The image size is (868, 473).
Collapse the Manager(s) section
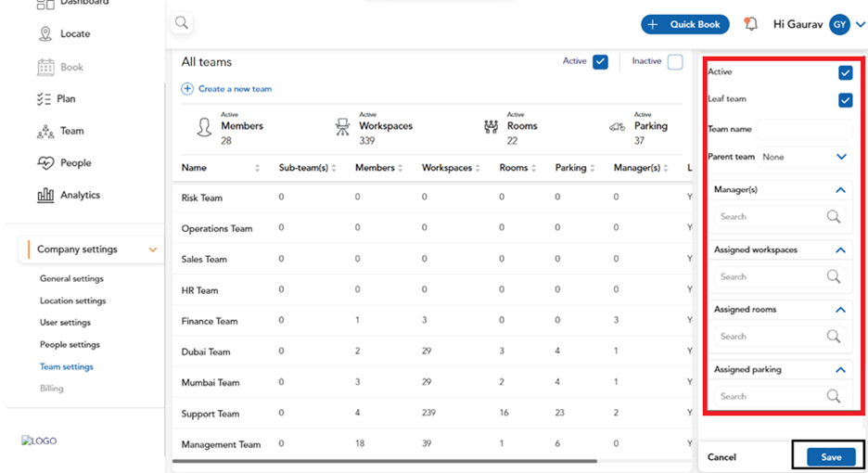tap(840, 190)
